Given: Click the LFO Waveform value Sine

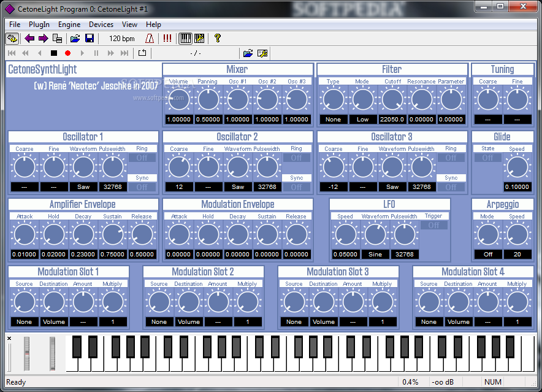Looking at the screenshot, I should 375,255.
